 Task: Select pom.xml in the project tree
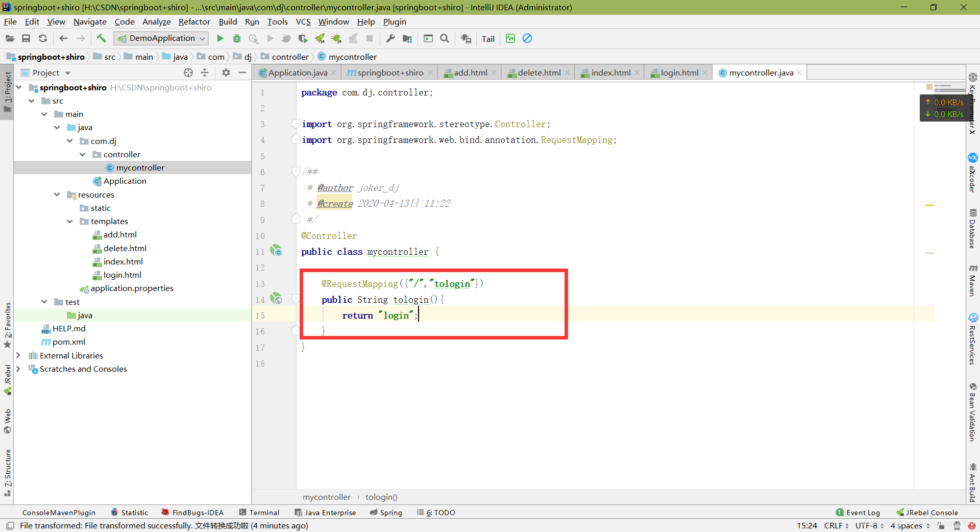click(x=68, y=342)
